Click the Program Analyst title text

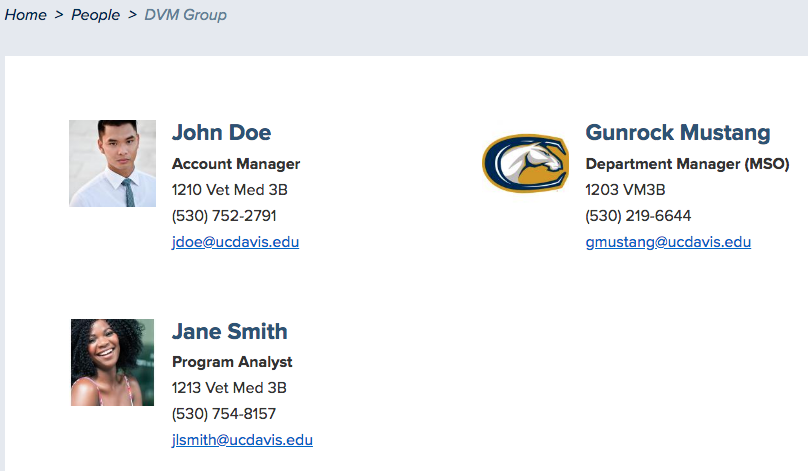[232, 362]
